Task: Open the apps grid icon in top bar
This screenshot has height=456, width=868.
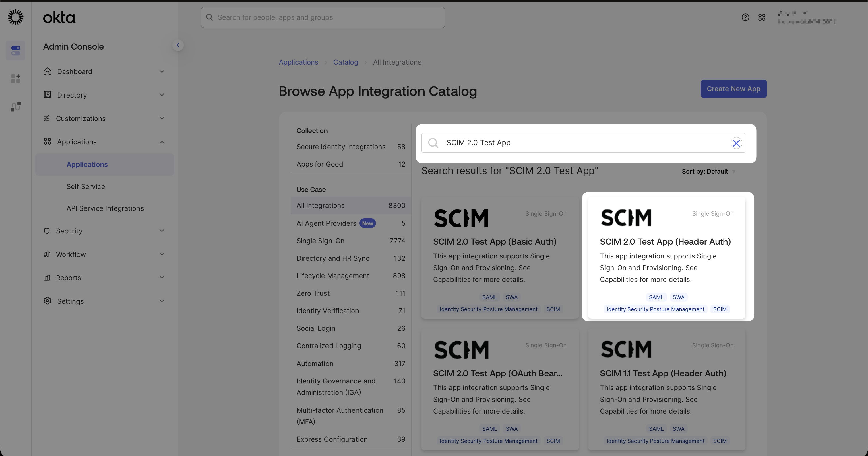Action: [762, 17]
